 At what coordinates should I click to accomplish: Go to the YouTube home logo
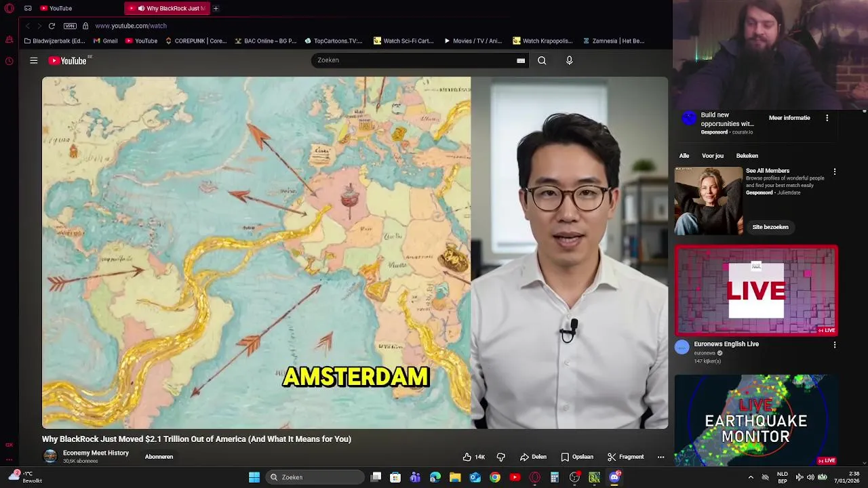(x=67, y=60)
